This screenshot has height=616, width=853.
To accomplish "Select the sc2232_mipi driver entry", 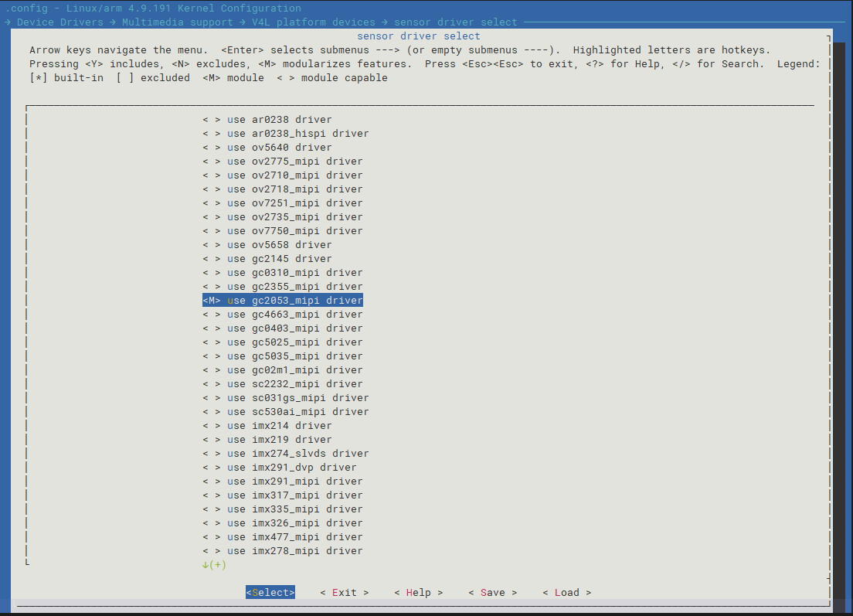I will pos(282,383).
